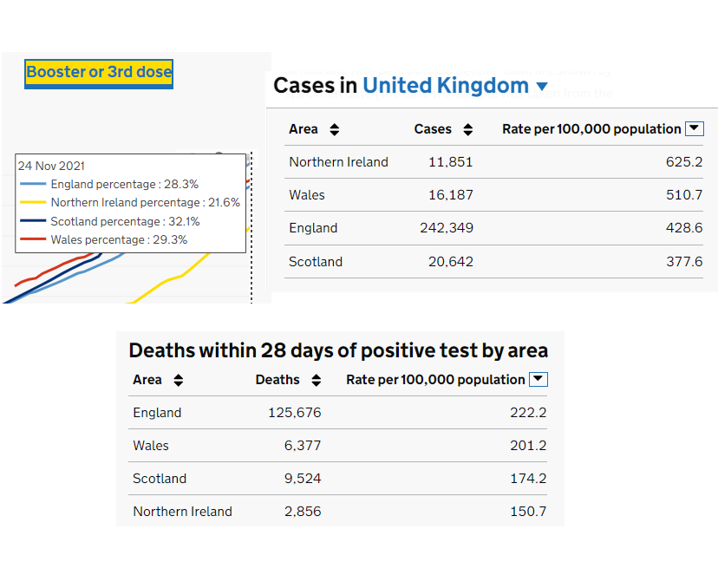The height and width of the screenshot is (588, 718).
Task: Select the Wales row in Cases table
Action: click(x=307, y=195)
